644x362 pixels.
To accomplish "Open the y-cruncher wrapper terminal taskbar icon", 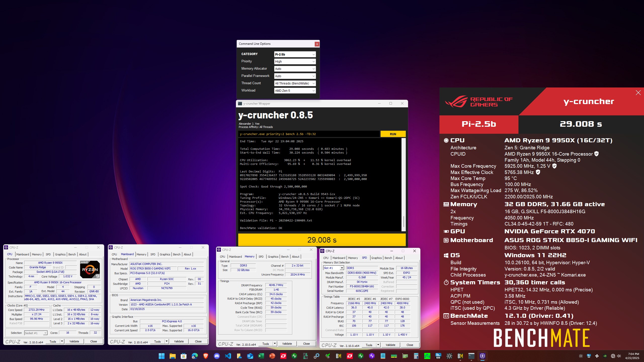I will click(x=471, y=356).
